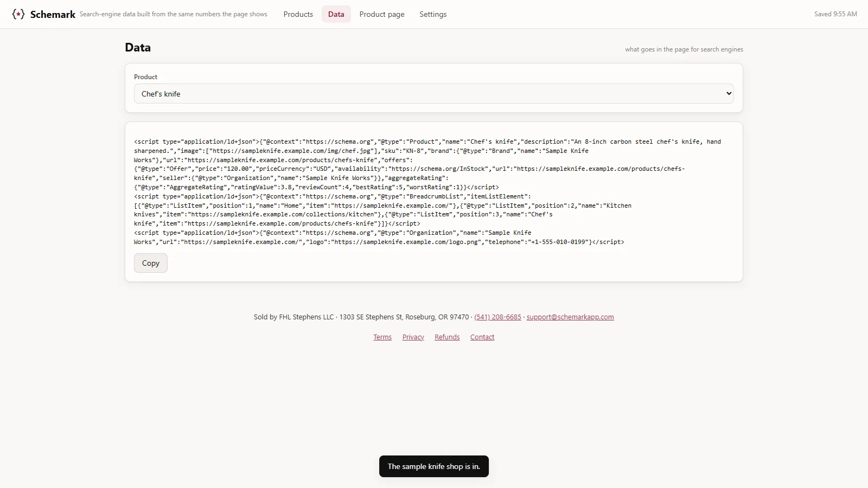Click 'what goes in the page for search engines' caption
Image resolution: width=868 pixels, height=488 pixels.
point(684,49)
